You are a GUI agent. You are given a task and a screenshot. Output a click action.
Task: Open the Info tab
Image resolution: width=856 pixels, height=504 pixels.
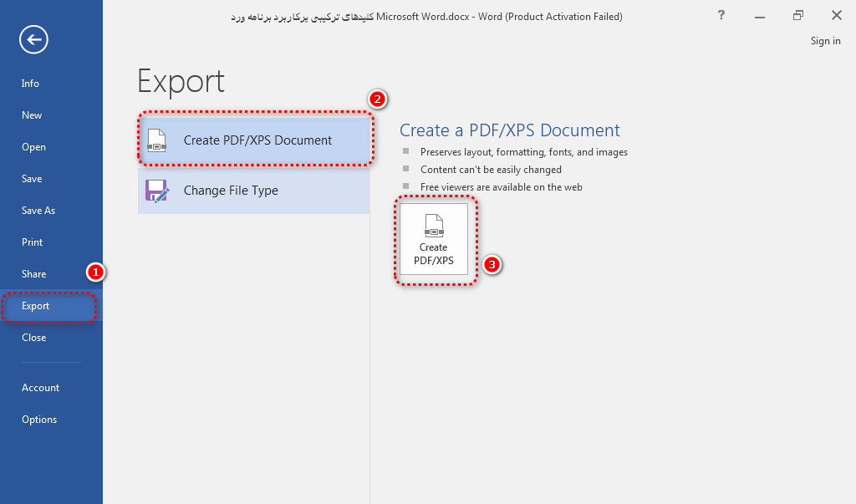click(x=30, y=84)
